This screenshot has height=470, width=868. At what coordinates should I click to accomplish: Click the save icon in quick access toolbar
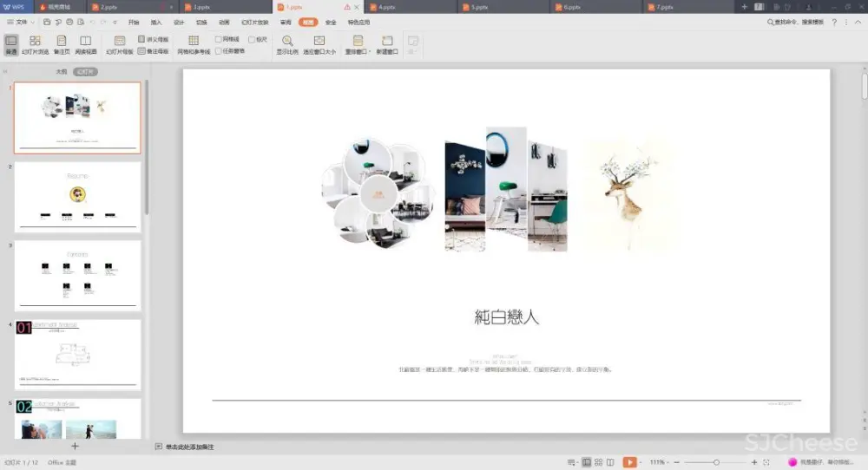coord(47,23)
